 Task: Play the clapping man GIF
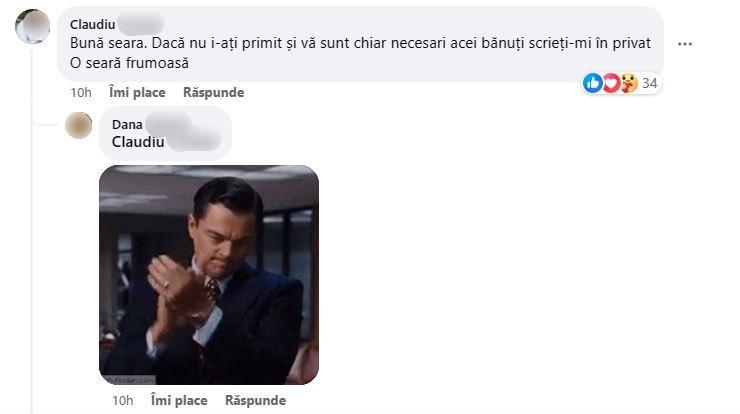coord(209,275)
